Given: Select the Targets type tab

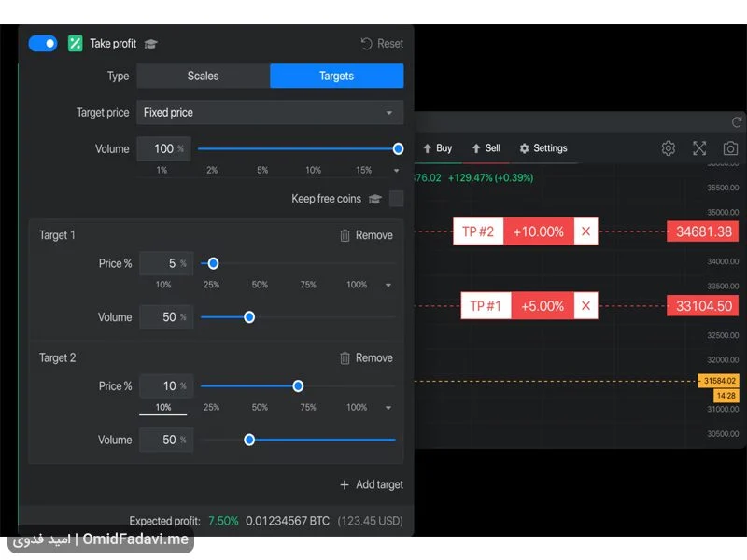Looking at the screenshot, I should point(337,77).
